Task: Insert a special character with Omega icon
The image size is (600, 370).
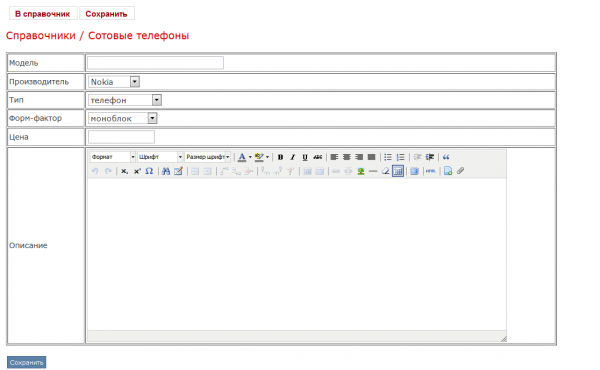Action: pos(149,171)
